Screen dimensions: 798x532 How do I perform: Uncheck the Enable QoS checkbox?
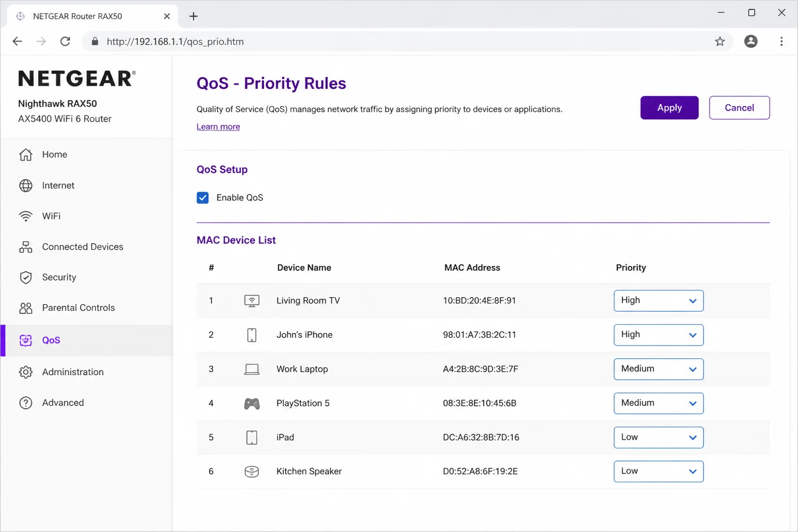pos(203,198)
